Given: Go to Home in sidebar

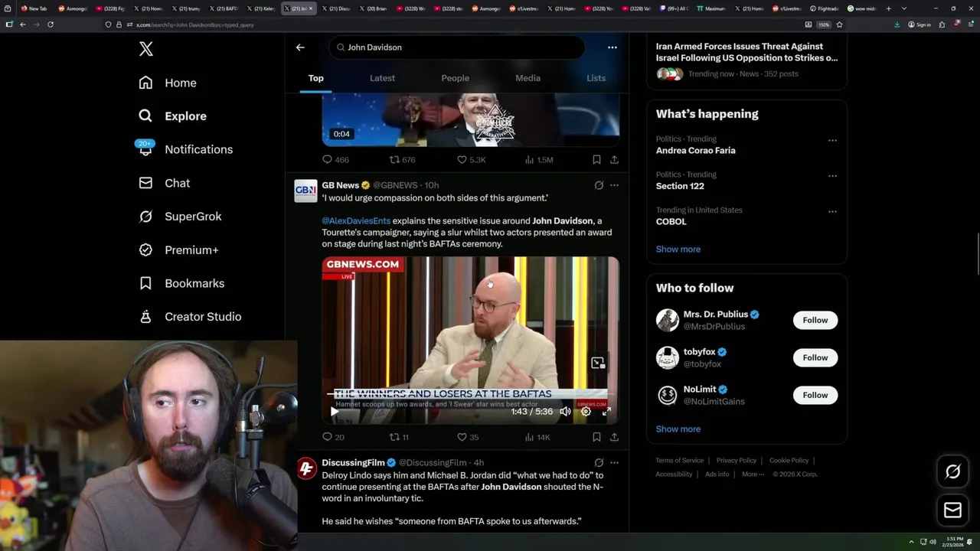Looking at the screenshot, I should [168, 83].
